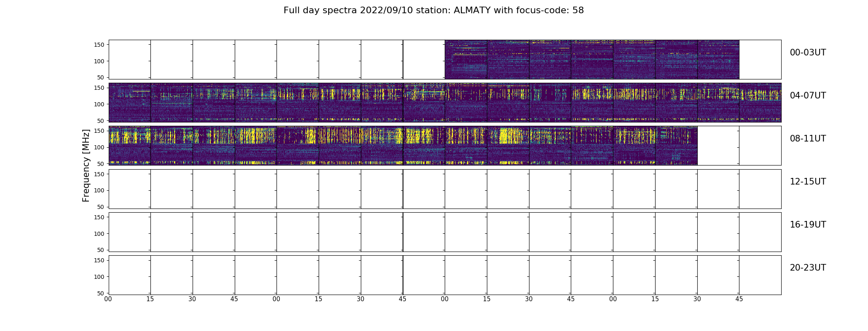Click the 'Frequency [MHz]' y-axis label
The image size is (868, 331).
(86, 165)
